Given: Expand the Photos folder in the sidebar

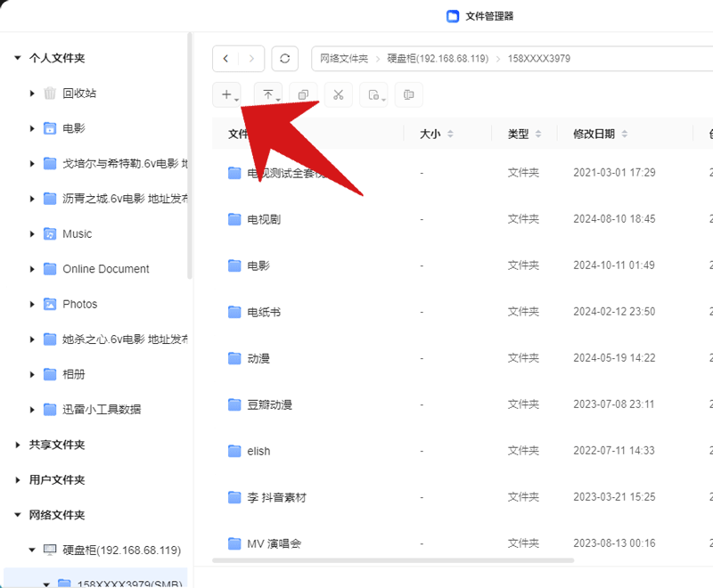Looking at the screenshot, I should (x=29, y=304).
